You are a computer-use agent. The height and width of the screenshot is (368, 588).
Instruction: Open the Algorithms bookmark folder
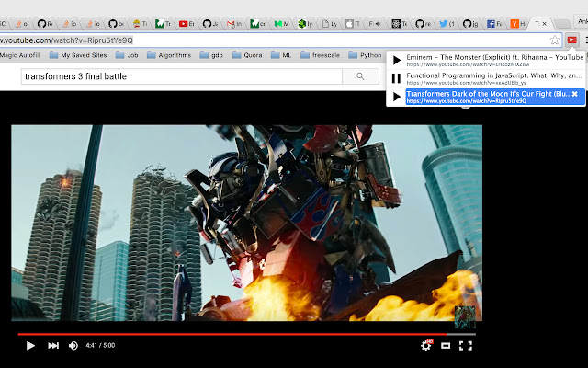click(169, 55)
